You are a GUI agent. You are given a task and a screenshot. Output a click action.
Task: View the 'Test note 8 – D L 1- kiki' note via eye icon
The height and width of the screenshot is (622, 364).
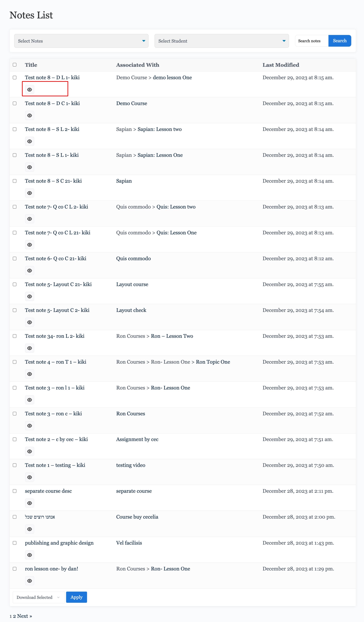point(30,90)
